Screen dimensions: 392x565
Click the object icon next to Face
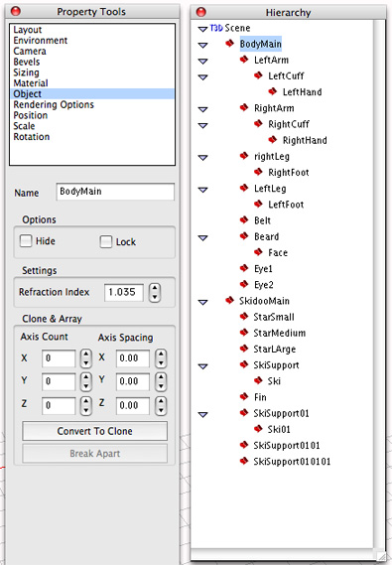pos(258,252)
